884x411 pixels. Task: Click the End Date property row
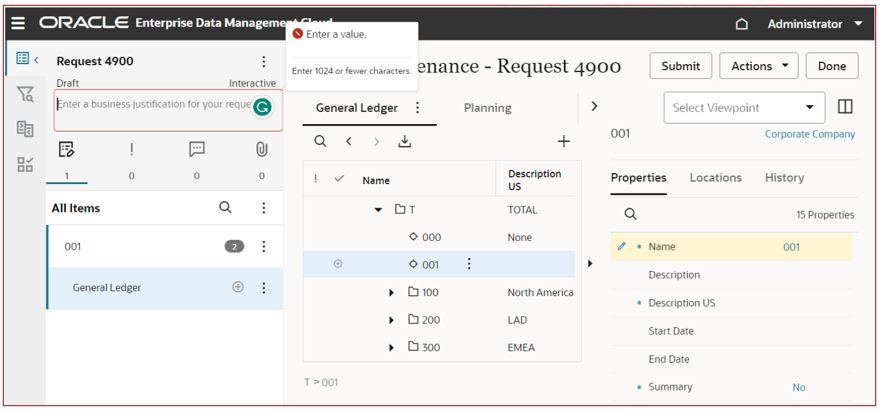tap(731, 359)
